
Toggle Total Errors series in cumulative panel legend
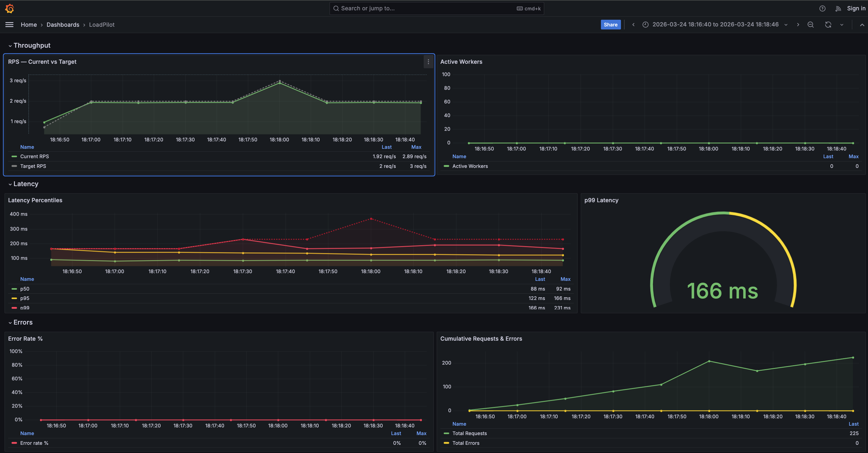click(x=466, y=443)
